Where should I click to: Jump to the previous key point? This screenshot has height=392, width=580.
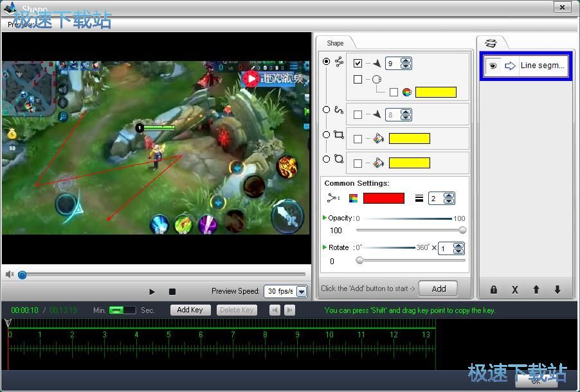(x=275, y=310)
